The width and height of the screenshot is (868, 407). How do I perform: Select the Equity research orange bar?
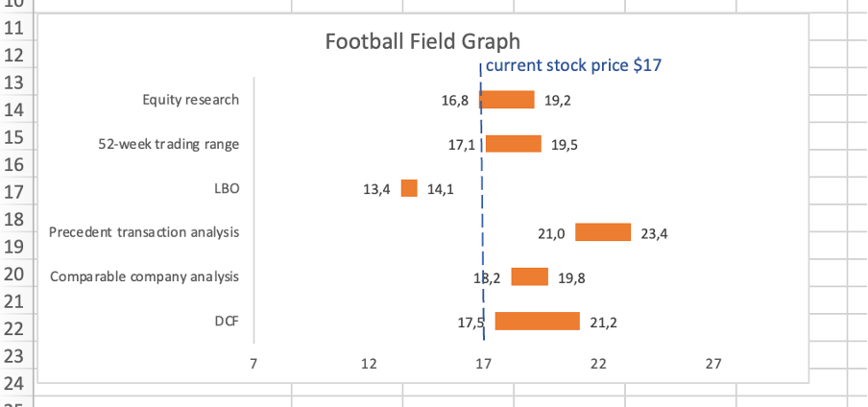[x=507, y=100]
